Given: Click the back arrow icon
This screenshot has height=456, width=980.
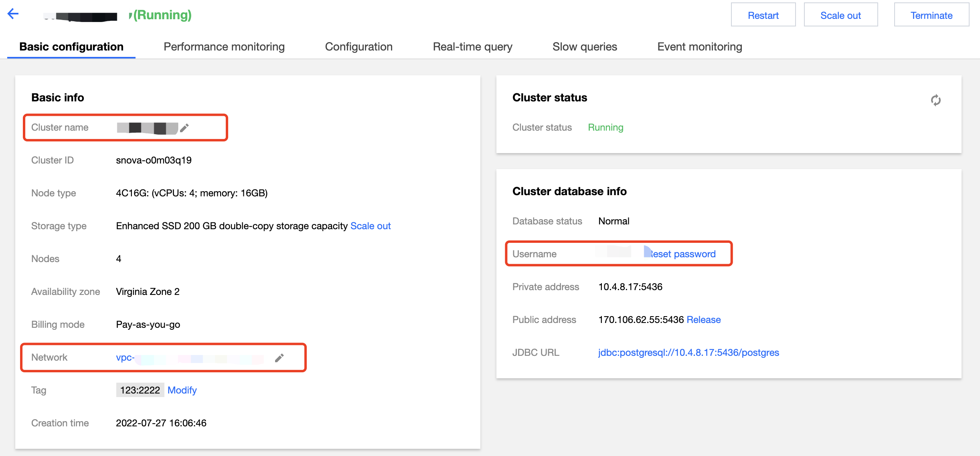Looking at the screenshot, I should point(13,14).
